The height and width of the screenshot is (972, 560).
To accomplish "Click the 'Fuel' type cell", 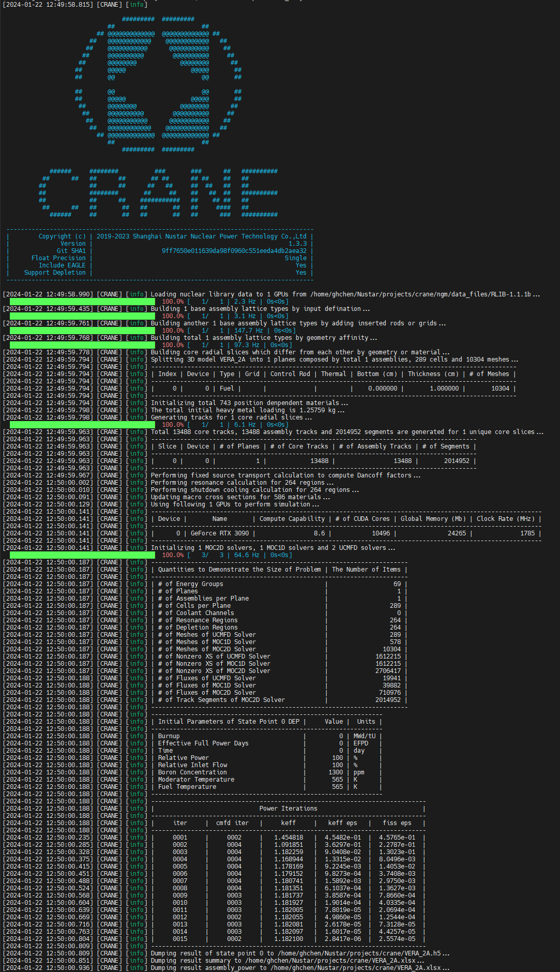I will 227,388.
